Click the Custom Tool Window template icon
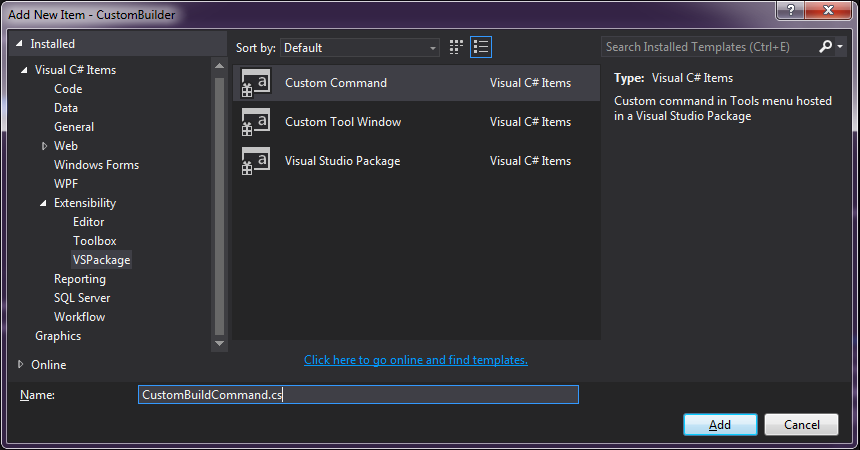The height and width of the screenshot is (450, 860). point(256,122)
